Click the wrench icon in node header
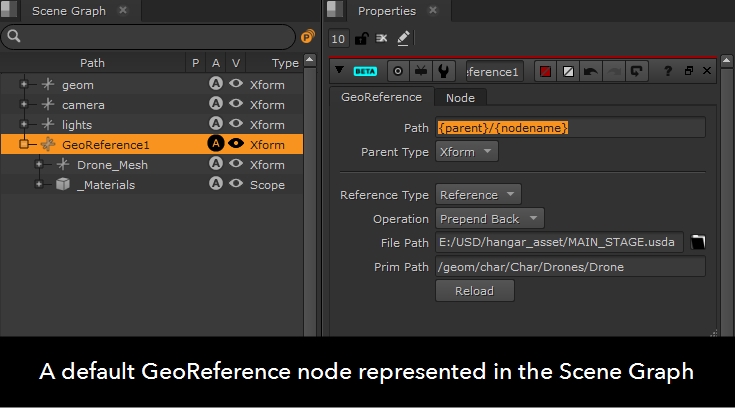 pos(444,71)
